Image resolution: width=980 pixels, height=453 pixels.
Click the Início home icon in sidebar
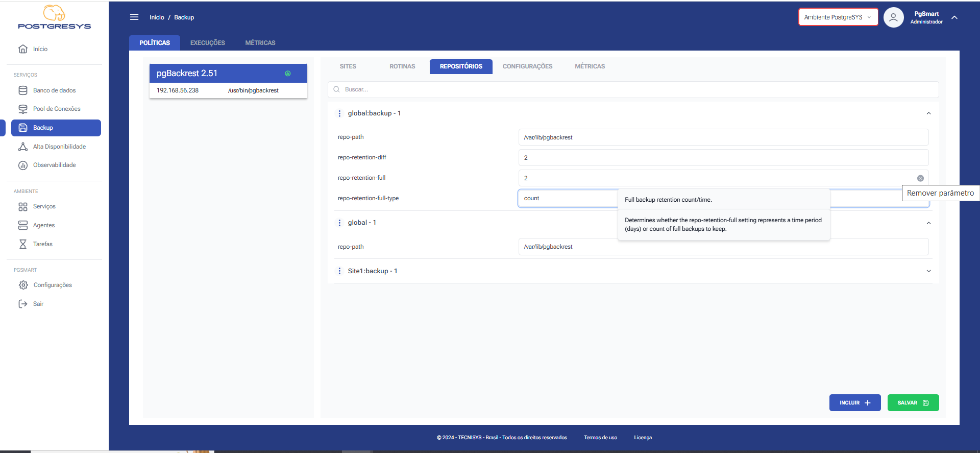tap(23, 49)
